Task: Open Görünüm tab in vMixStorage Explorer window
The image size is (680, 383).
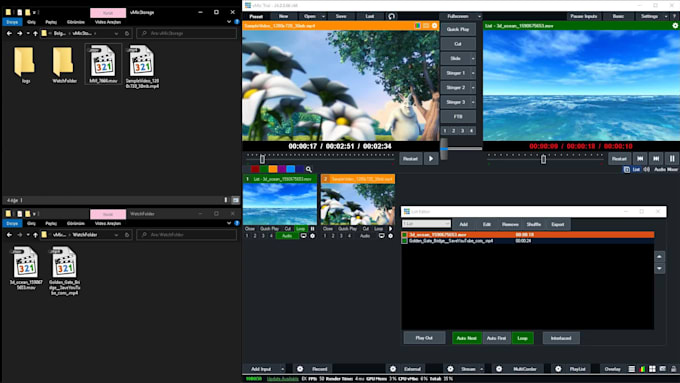Action: coord(76,22)
